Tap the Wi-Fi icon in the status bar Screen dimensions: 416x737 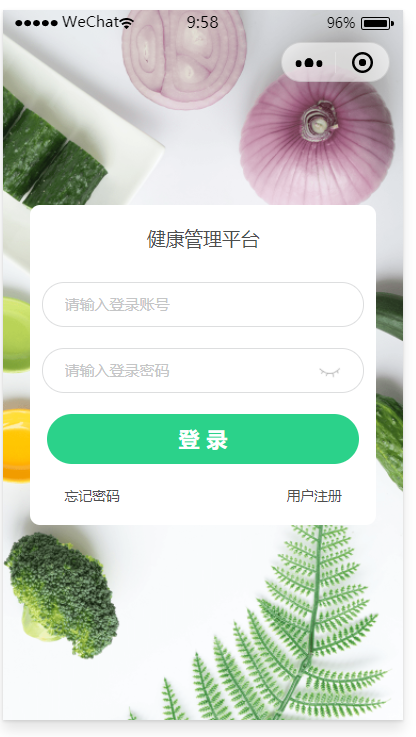[126, 22]
